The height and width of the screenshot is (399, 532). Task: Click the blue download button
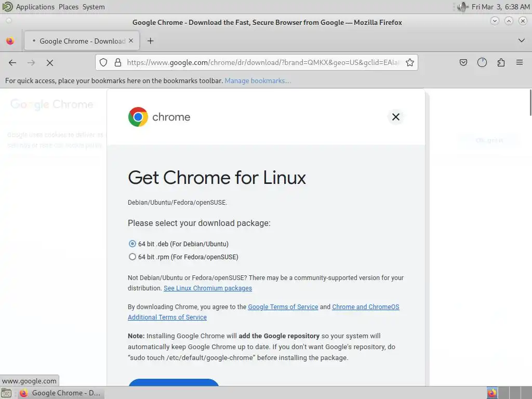coord(174,382)
